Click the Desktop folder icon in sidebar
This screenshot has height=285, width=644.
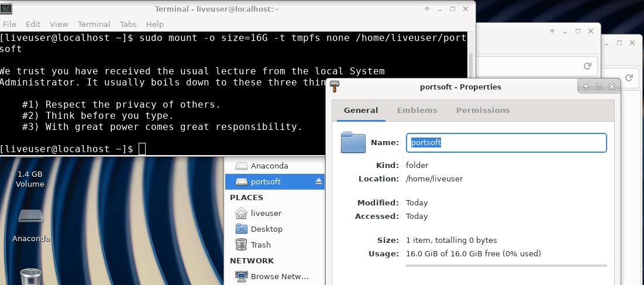[241, 229]
